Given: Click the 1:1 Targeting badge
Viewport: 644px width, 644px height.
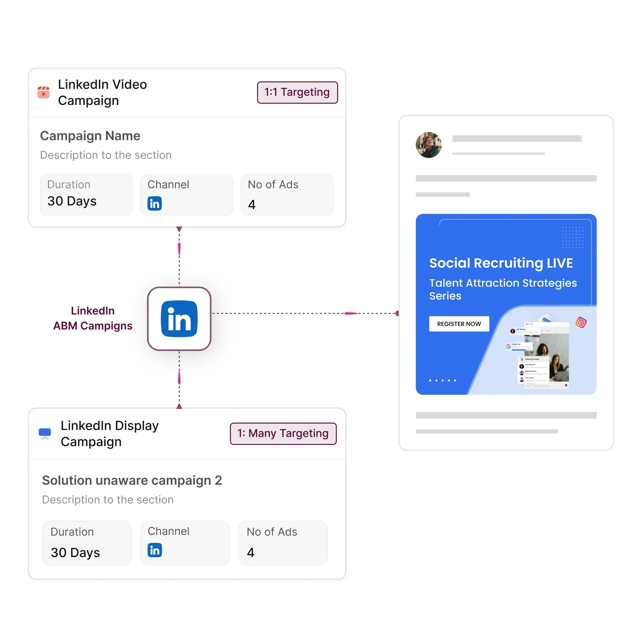Looking at the screenshot, I should coord(297,92).
